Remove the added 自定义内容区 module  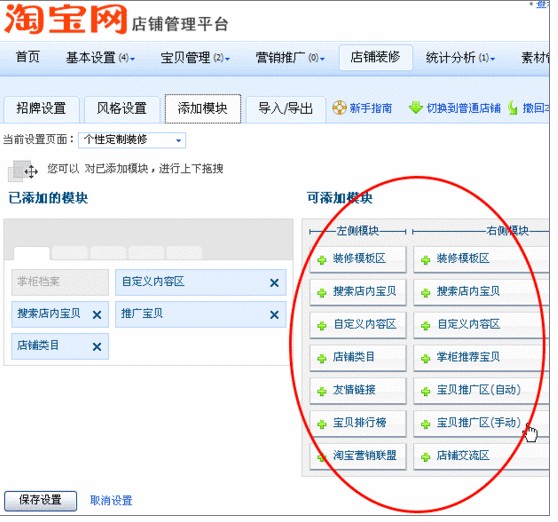point(274,283)
